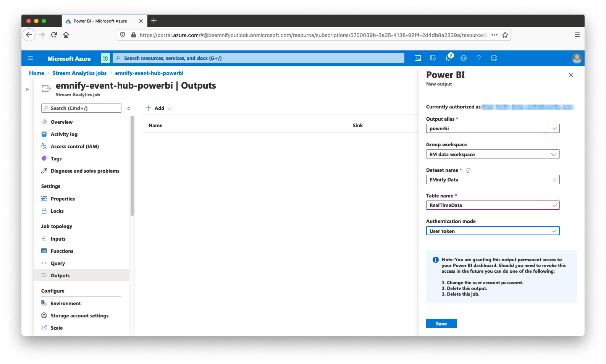This screenshot has width=606, height=364.
Task: Open the help question mark icon
Action: click(479, 58)
